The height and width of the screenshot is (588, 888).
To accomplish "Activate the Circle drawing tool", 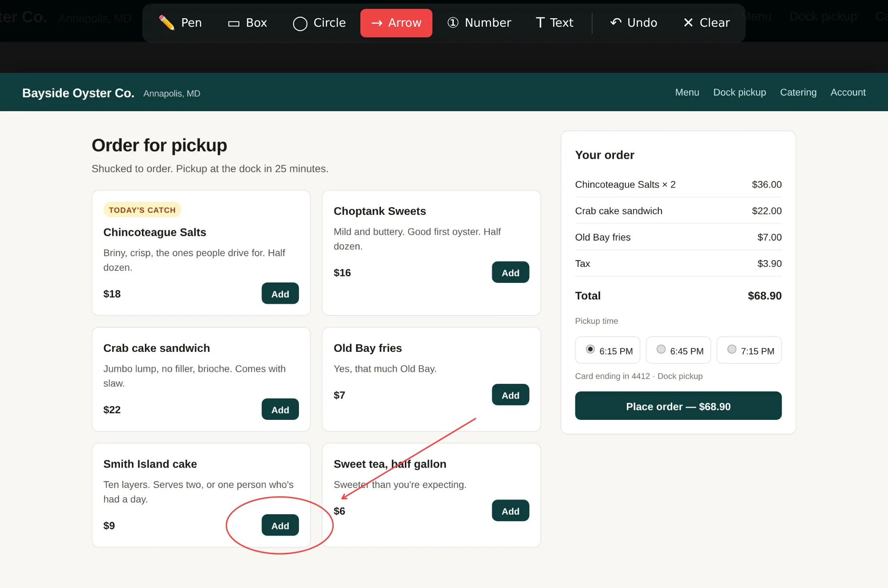I will pos(319,23).
